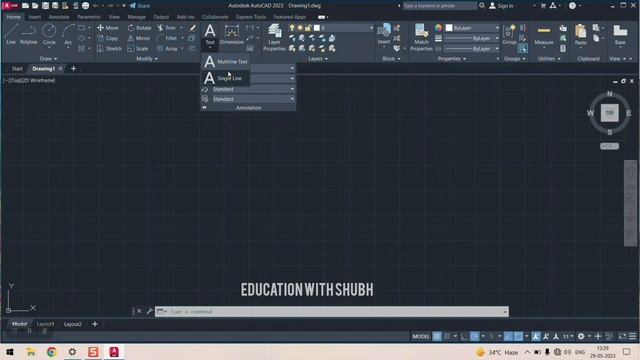640x360 pixels.
Task: Click the search keyword field
Action: coord(439,6)
